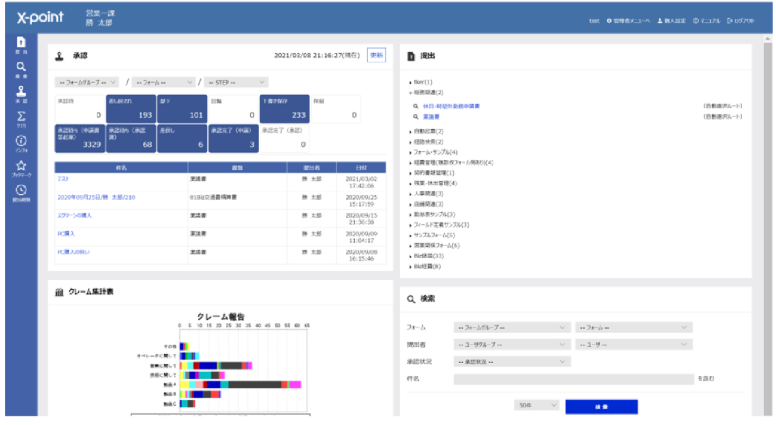Open the info circle icon in sidebar
The width and height of the screenshot is (776, 425).
click(x=21, y=141)
